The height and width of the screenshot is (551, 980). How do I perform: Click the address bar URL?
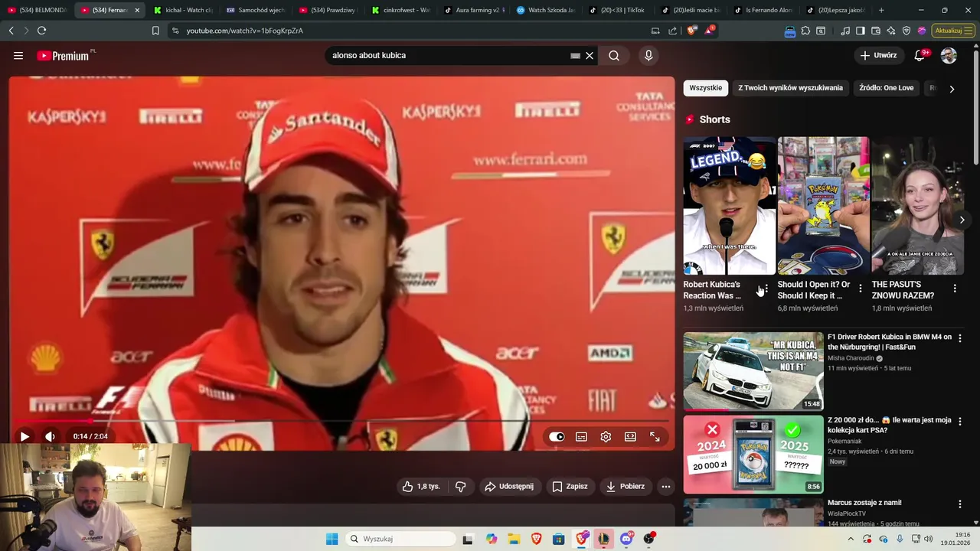tap(245, 31)
